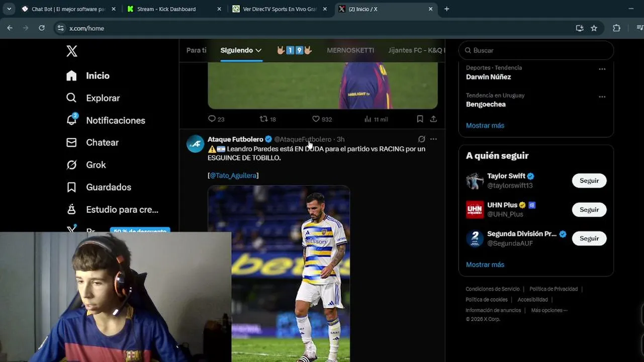Switch to Para ti tab

click(196, 50)
